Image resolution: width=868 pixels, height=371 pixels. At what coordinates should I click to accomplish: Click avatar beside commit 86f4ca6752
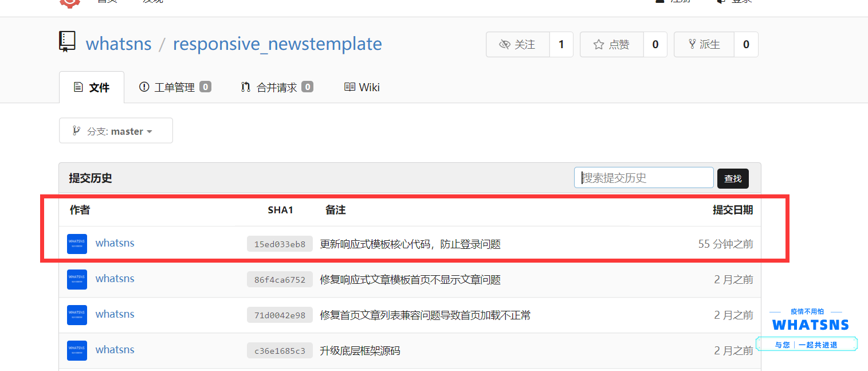click(x=77, y=279)
